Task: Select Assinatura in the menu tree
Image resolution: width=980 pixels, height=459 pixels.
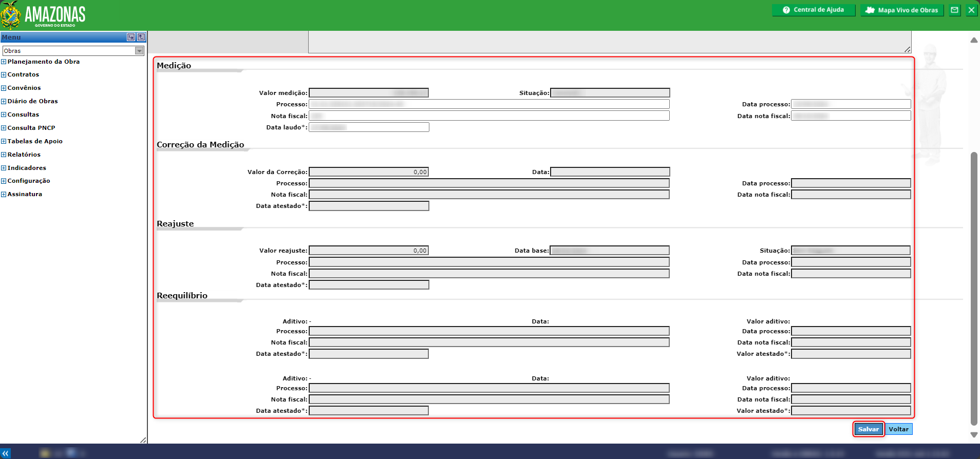Action: pyautogui.click(x=25, y=194)
